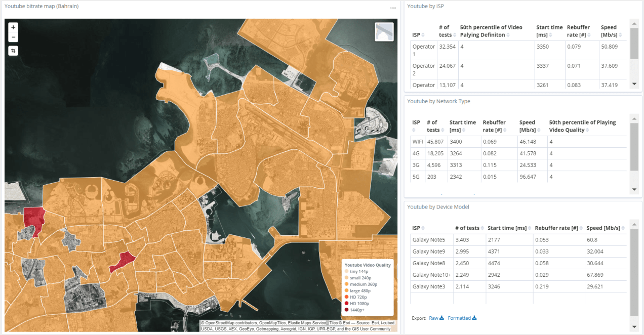This screenshot has width=644, height=335.
Task: Click the 96.647 speed value
Action: pyautogui.click(x=528, y=177)
